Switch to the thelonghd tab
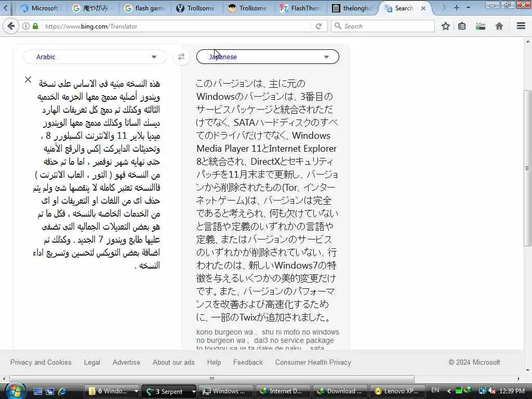 pos(353,8)
